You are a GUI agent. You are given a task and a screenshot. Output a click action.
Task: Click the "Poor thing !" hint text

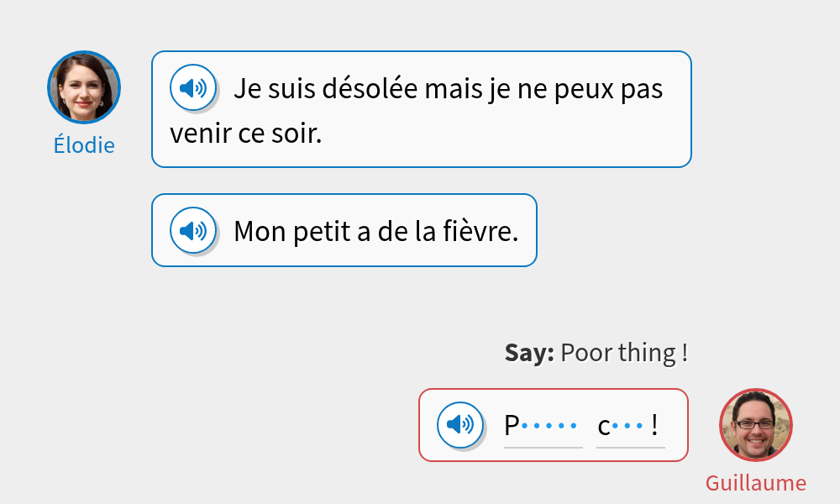point(624,353)
